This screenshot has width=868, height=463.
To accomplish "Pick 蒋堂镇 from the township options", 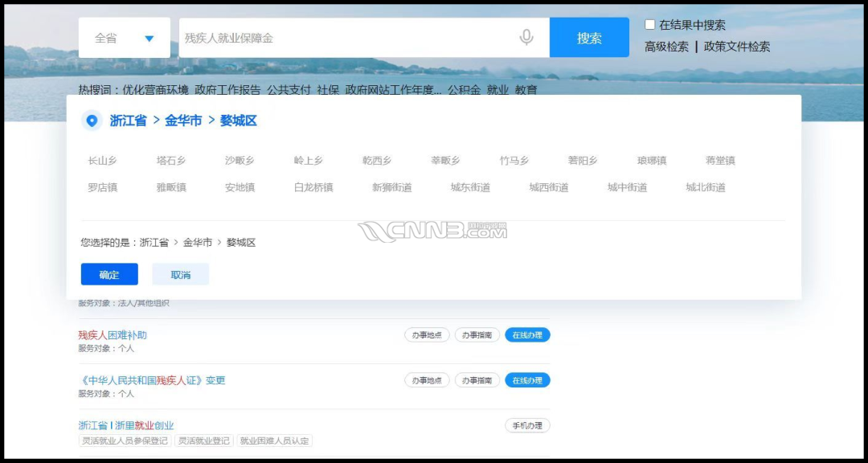I will 720,161.
